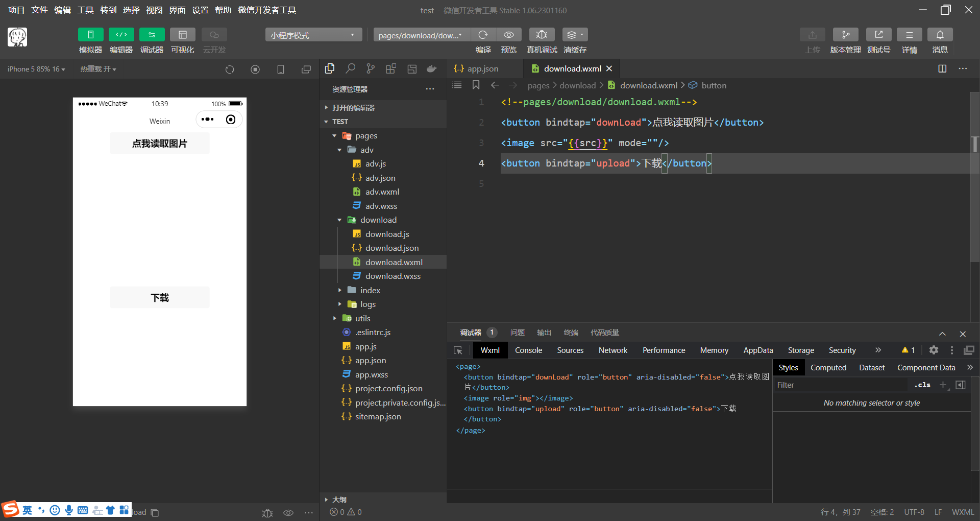Viewport: 980px width, 521px height.
Task: Click the 上传 upload icon
Action: point(813,34)
